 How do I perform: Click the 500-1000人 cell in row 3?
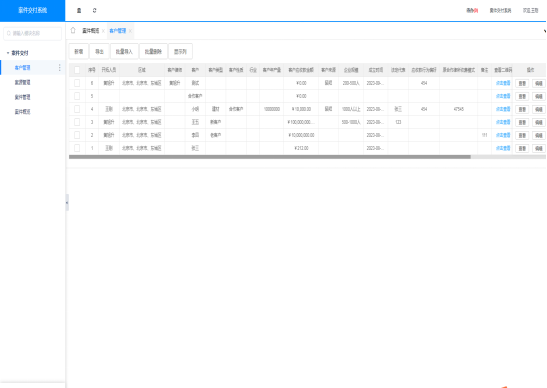pos(351,122)
